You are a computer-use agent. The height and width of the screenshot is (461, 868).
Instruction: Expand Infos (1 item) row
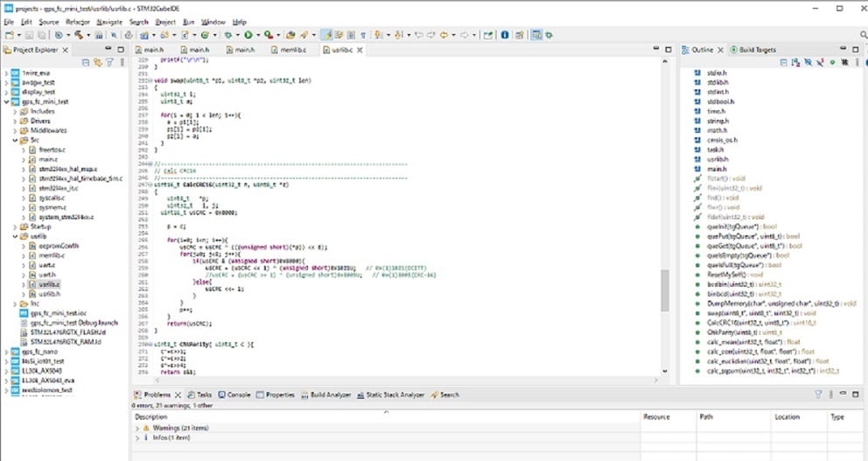click(137, 437)
